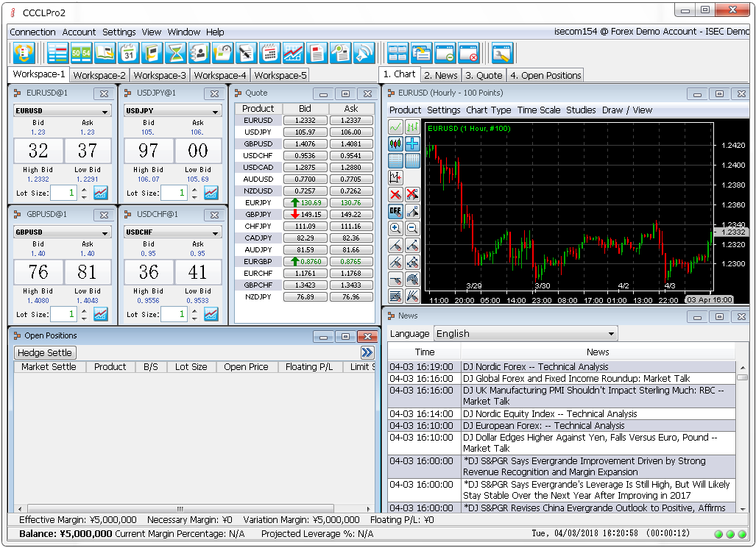Toggle the OFF drawing mode button
This screenshot has width=756, height=548.
tap(395, 211)
